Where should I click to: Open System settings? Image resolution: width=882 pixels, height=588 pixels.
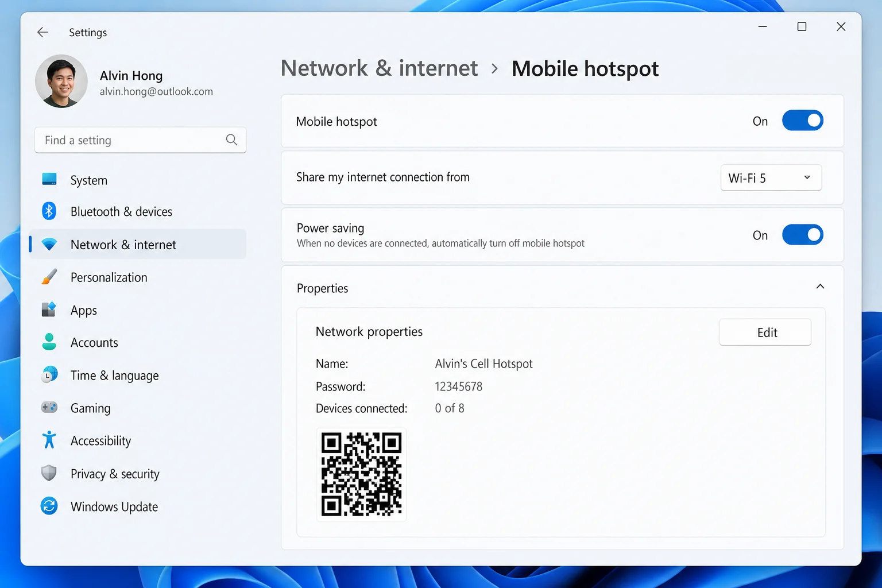pos(138,180)
